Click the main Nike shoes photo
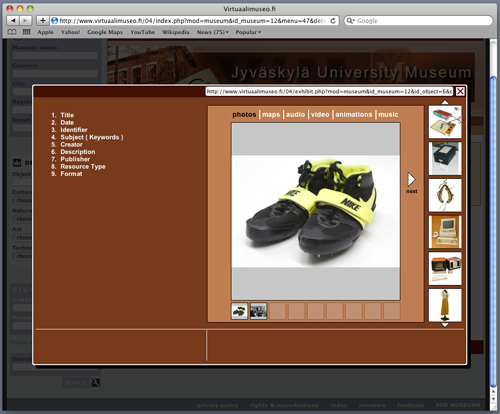 316,211
